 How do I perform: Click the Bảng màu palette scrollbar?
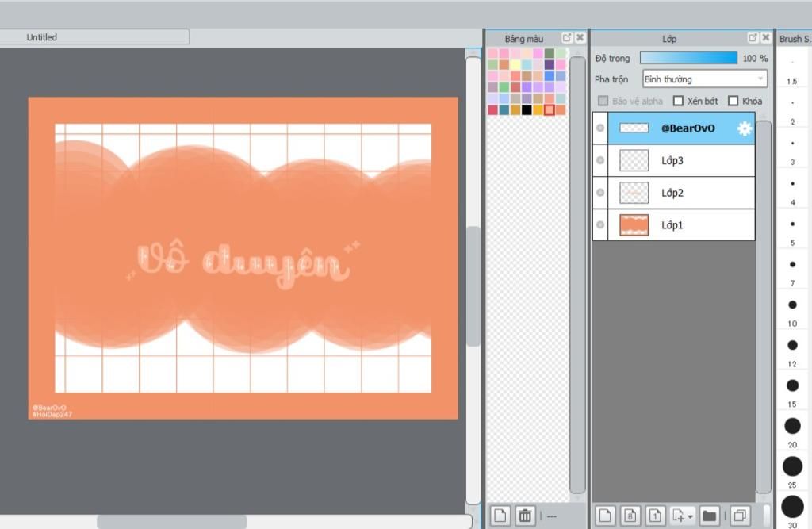[577, 274]
